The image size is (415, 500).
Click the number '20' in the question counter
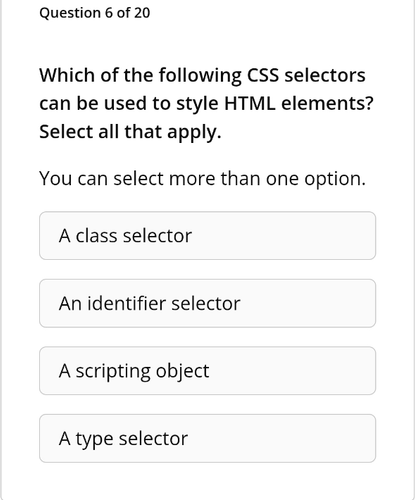coord(142,13)
